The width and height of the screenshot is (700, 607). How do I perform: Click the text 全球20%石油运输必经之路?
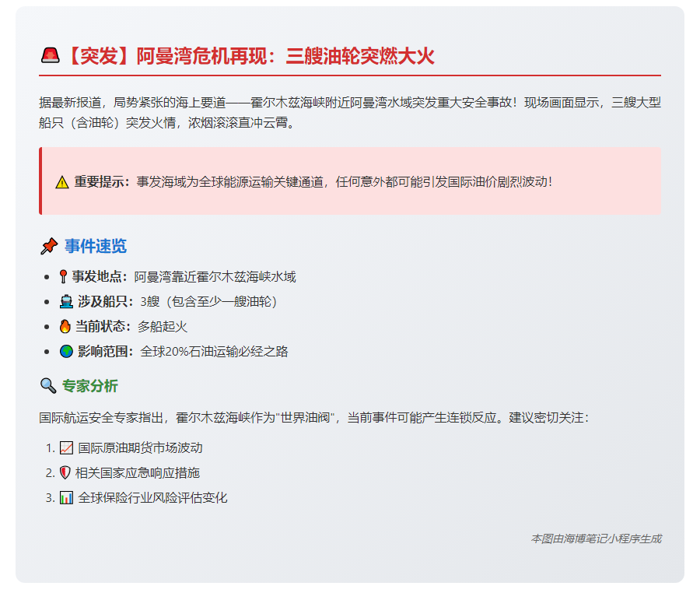click(214, 352)
